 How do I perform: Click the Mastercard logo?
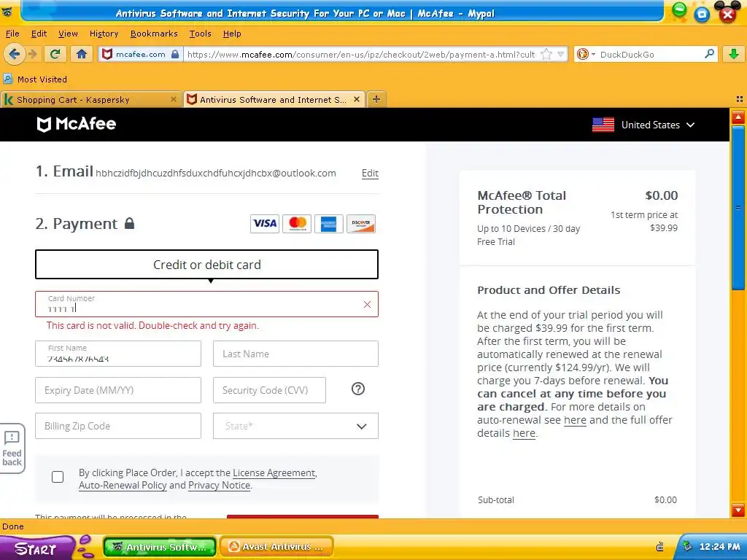[297, 223]
